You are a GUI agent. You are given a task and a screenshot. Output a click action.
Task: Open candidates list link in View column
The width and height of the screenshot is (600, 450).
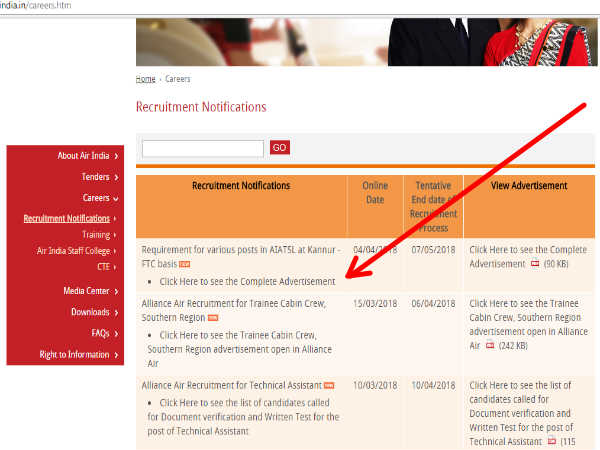521,413
